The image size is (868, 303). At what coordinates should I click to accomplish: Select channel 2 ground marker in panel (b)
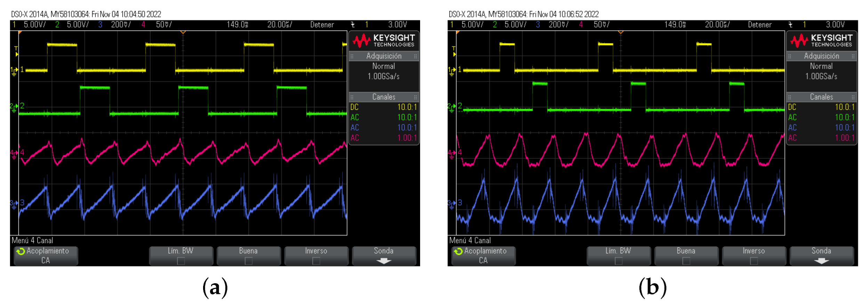pyautogui.click(x=452, y=107)
